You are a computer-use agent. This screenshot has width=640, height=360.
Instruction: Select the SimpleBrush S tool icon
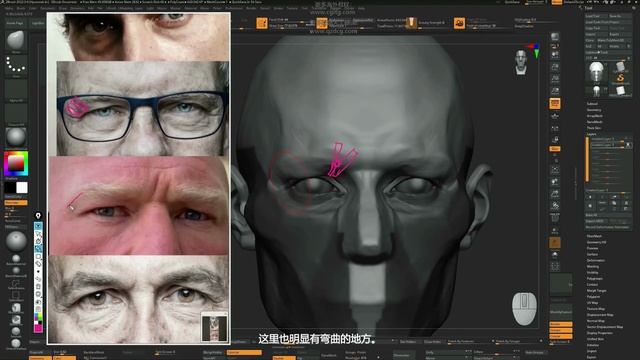pos(620,78)
